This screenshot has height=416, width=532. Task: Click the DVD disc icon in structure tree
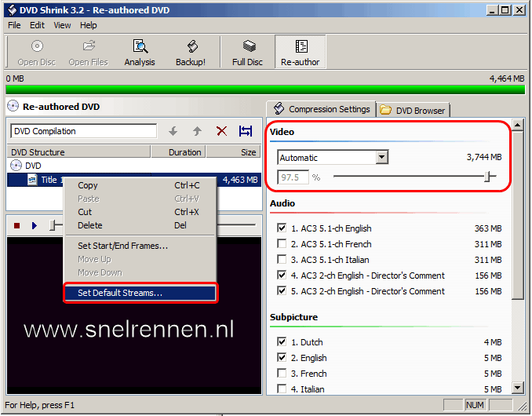coord(16,166)
